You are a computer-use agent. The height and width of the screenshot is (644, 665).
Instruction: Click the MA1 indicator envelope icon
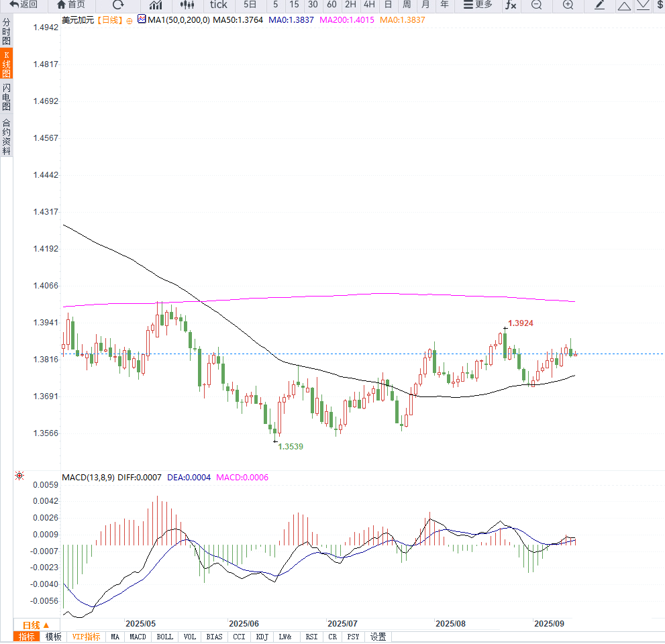click(142, 19)
